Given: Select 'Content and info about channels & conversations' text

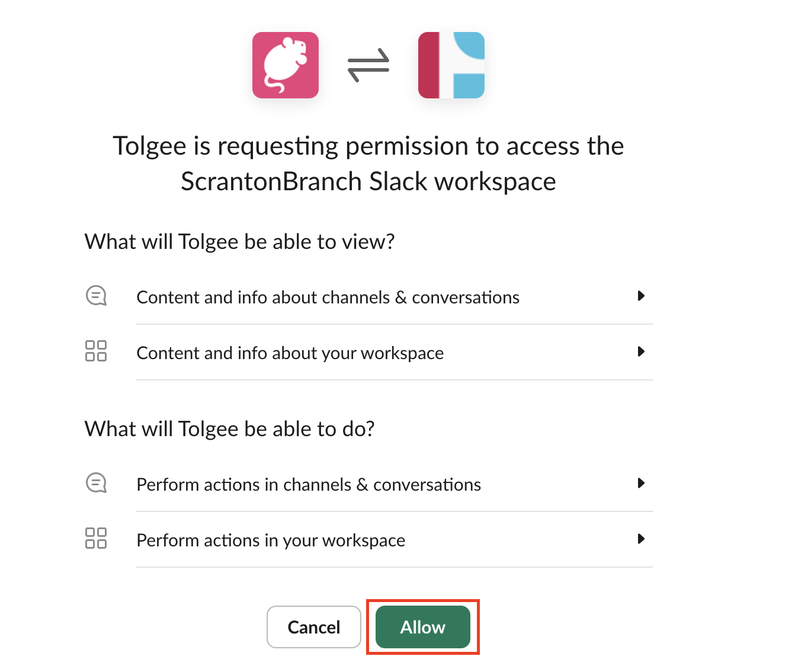Looking at the screenshot, I should 328,297.
